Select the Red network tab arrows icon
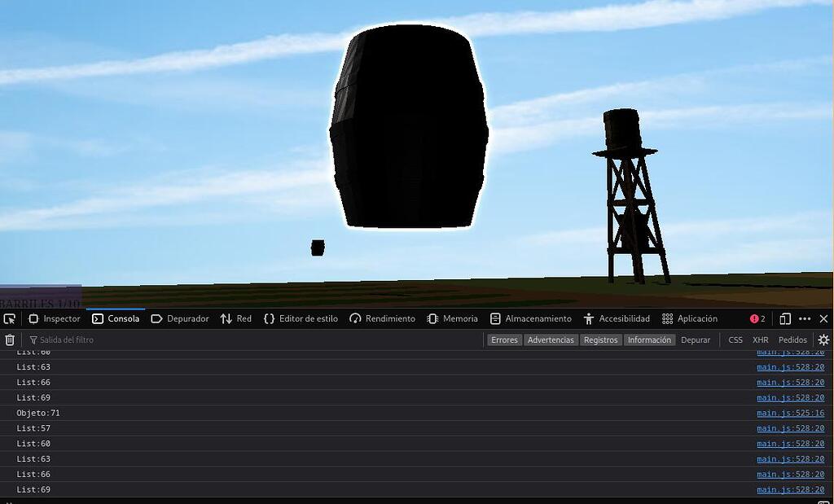Viewport: 834px width, 504px height. tap(224, 318)
